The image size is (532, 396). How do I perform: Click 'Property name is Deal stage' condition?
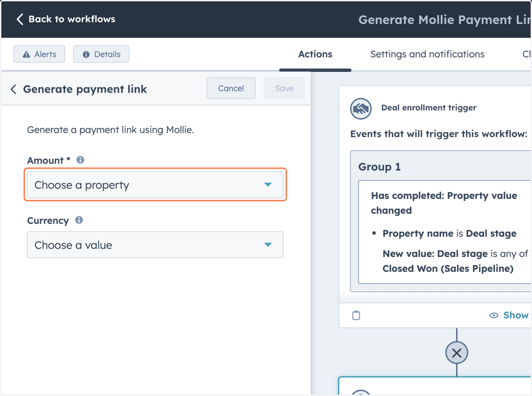pyautogui.click(x=450, y=234)
